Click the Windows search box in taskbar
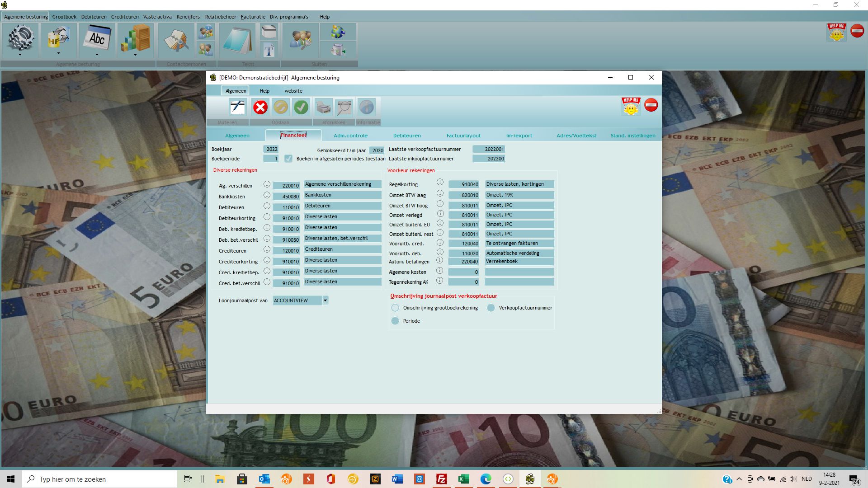Viewport: 868px width, 488px height. (x=99, y=479)
